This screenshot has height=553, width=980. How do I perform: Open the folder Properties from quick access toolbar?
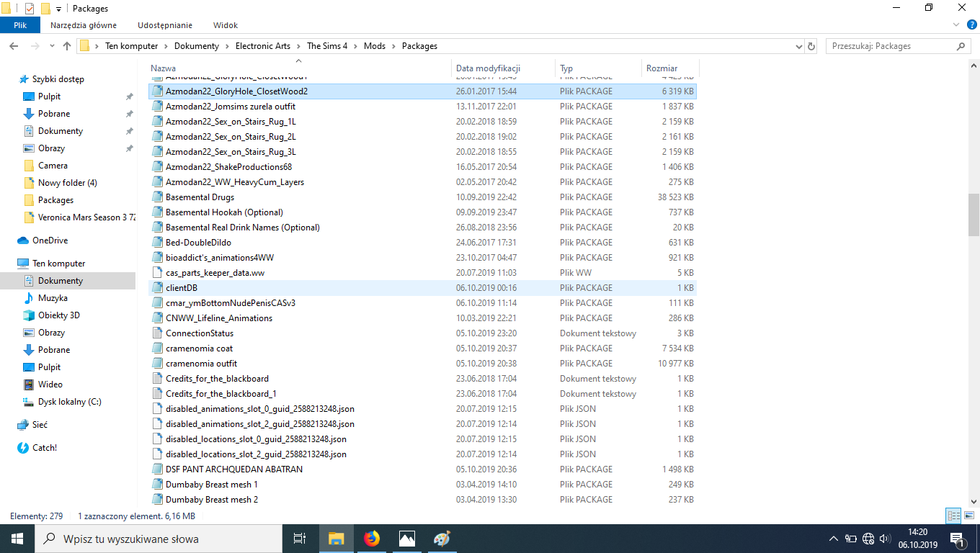point(29,8)
